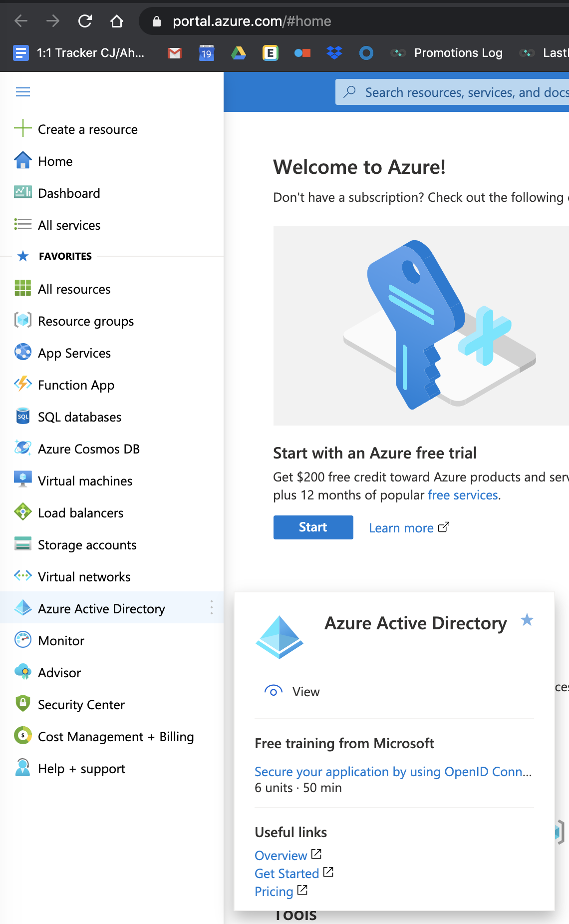Open Secure your application using OpenID training link
The height and width of the screenshot is (924, 569).
click(x=393, y=772)
